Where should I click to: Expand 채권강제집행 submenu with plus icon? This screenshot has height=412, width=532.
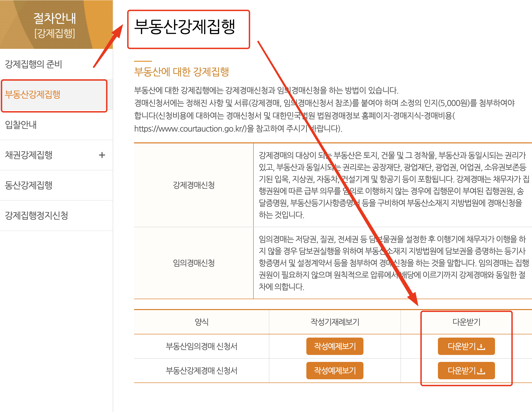(x=102, y=155)
